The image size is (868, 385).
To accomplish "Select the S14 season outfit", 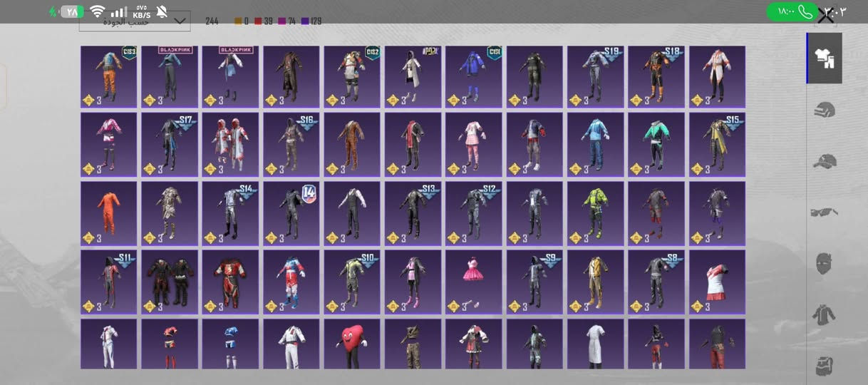I will 230,213.
